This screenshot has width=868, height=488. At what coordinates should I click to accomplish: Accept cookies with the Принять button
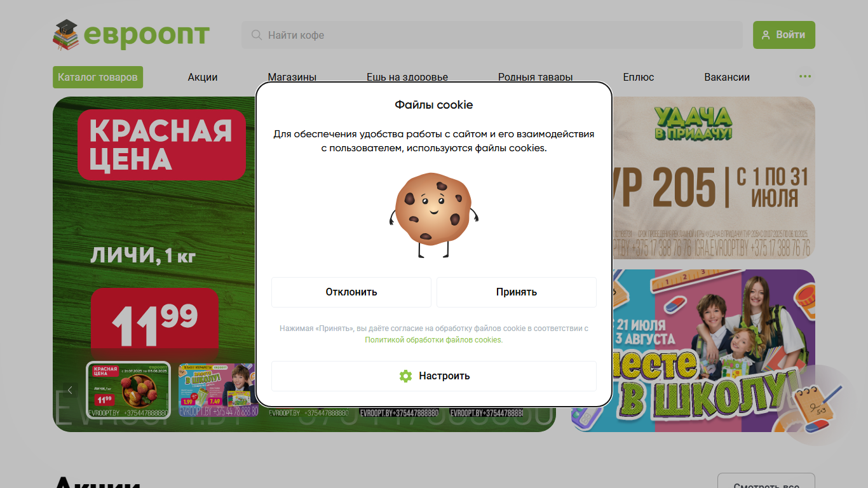click(517, 292)
